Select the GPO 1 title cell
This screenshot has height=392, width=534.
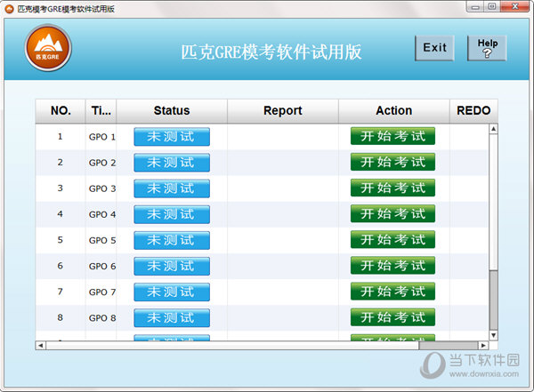click(101, 137)
